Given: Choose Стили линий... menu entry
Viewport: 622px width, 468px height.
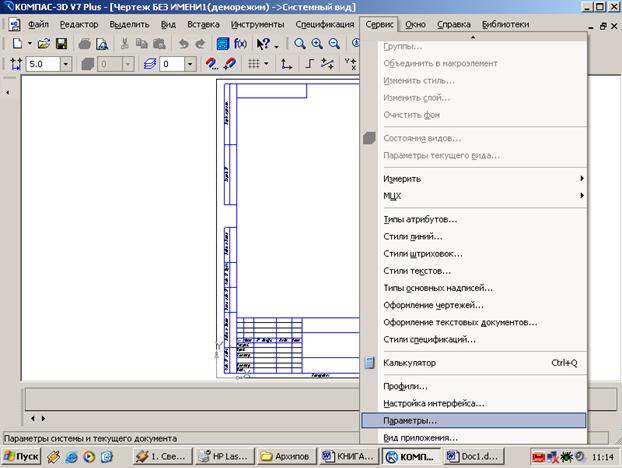Looking at the screenshot, I should [x=412, y=236].
